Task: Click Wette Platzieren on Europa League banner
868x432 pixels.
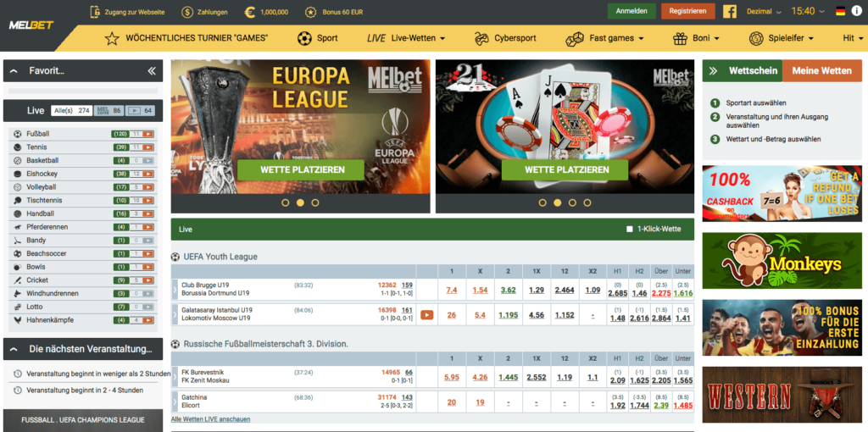Action: point(301,169)
